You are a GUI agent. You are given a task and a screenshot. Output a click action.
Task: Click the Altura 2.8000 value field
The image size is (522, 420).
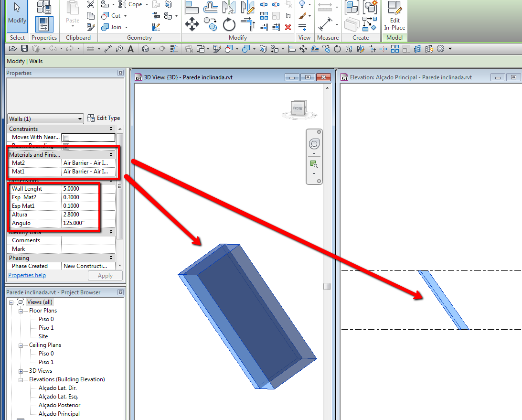tap(88, 215)
